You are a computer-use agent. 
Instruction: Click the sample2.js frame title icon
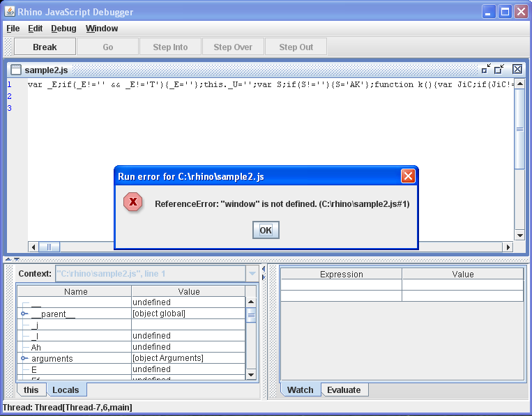[15, 70]
